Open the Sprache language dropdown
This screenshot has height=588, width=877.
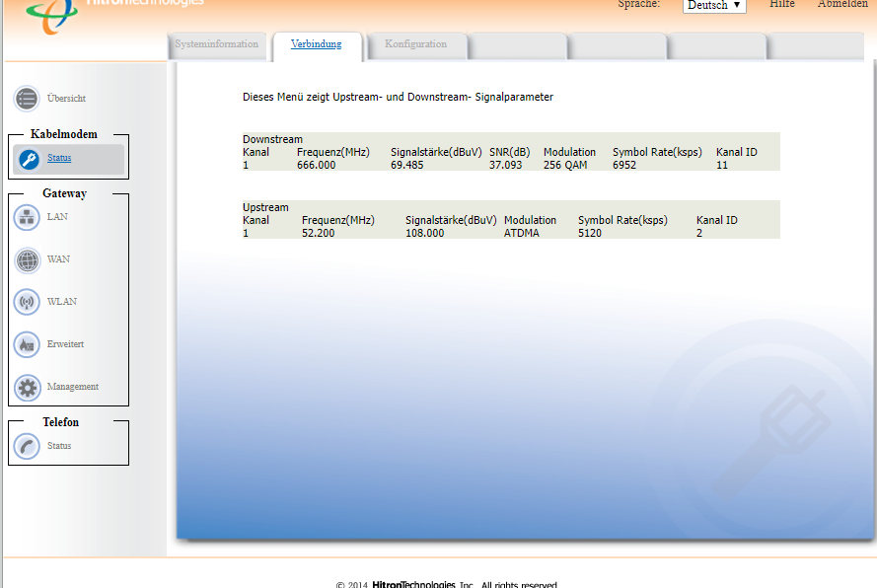(714, 5)
